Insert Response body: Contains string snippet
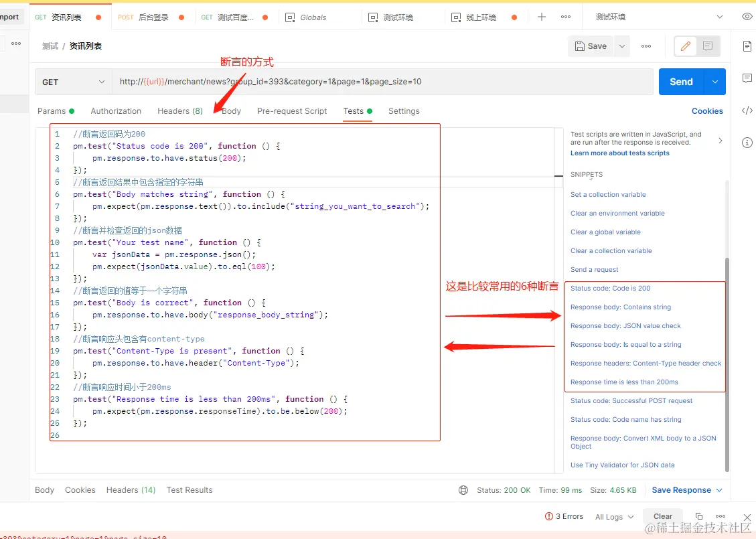Screen dimensions: 756x539 click(621, 307)
